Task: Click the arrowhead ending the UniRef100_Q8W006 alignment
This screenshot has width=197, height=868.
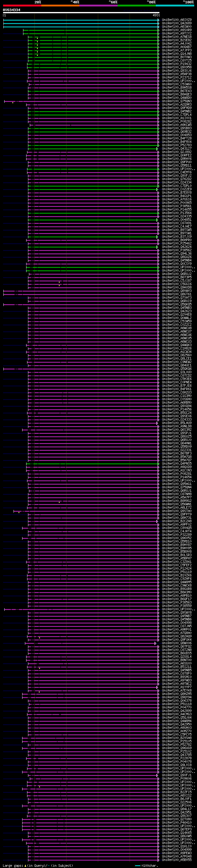Action: click(155, 643)
